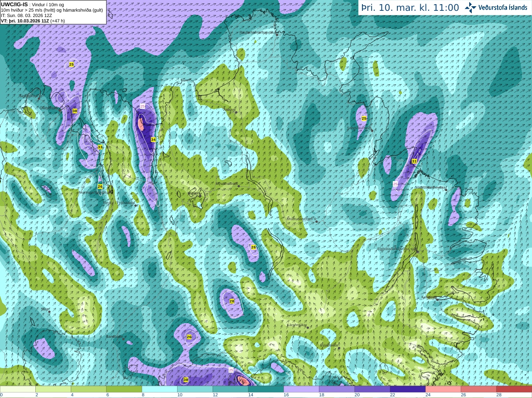Select the 'IT: Sun. 08. 03. 2026 12Z' line
532x398 pixels.
point(27,15)
